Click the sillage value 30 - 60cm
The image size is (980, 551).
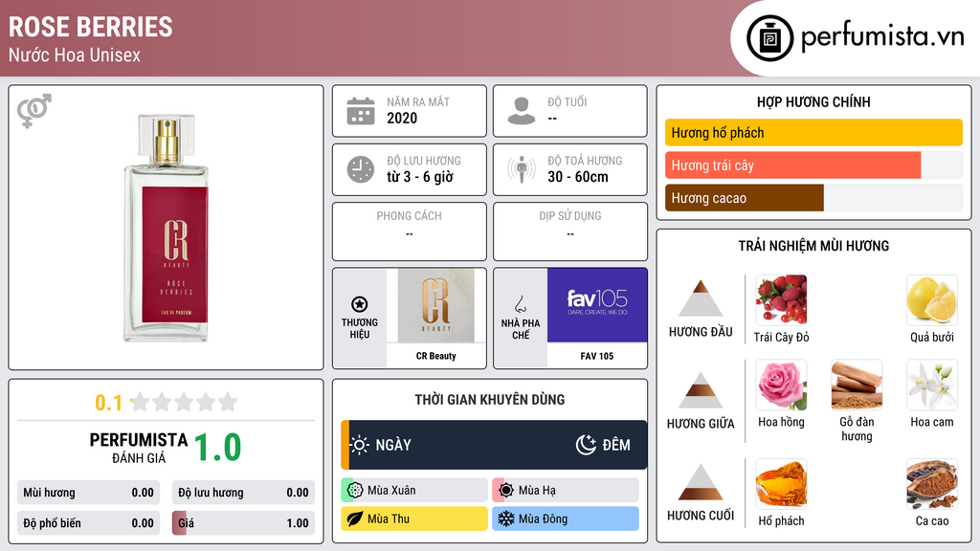click(x=578, y=177)
